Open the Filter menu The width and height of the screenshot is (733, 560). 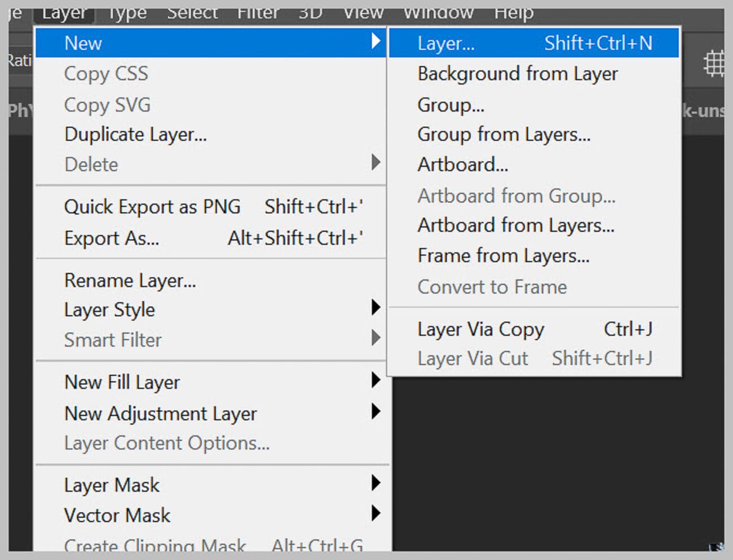tap(258, 11)
